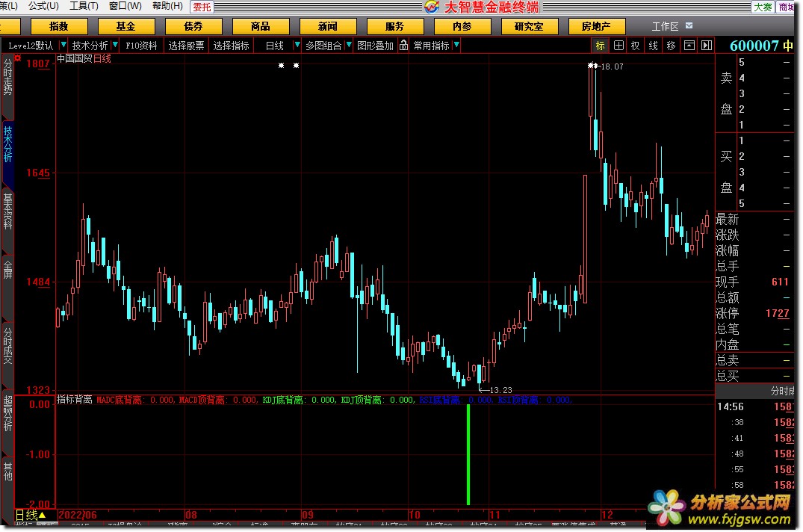The image size is (803, 532).
Task: Click the first star marker above chart
Action: (x=281, y=65)
